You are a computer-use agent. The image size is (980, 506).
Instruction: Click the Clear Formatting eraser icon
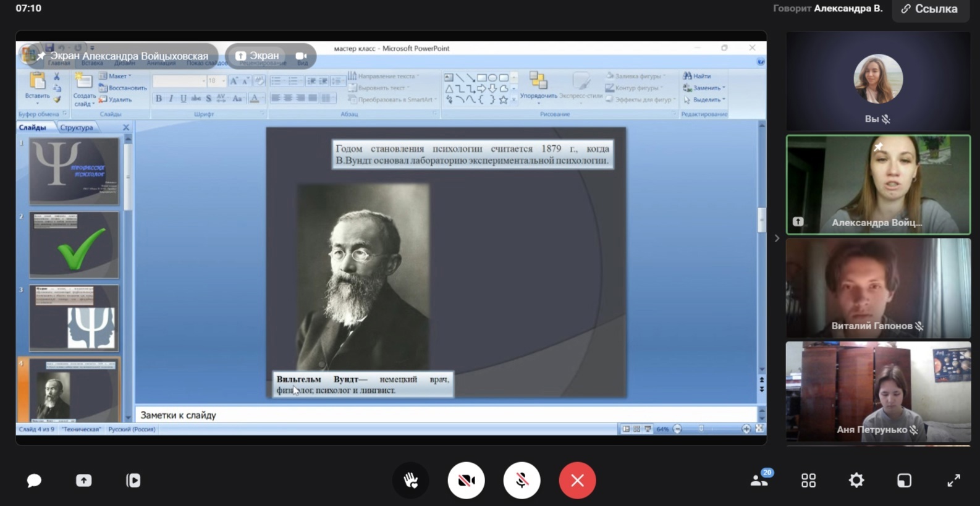(x=260, y=81)
